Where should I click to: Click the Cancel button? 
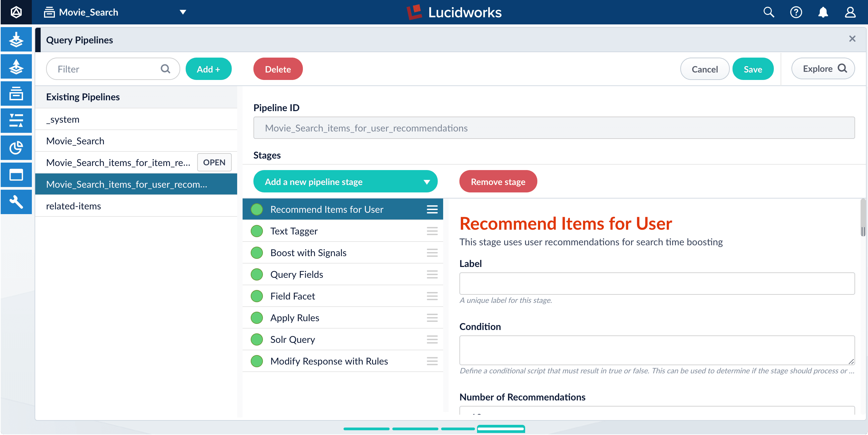(705, 69)
